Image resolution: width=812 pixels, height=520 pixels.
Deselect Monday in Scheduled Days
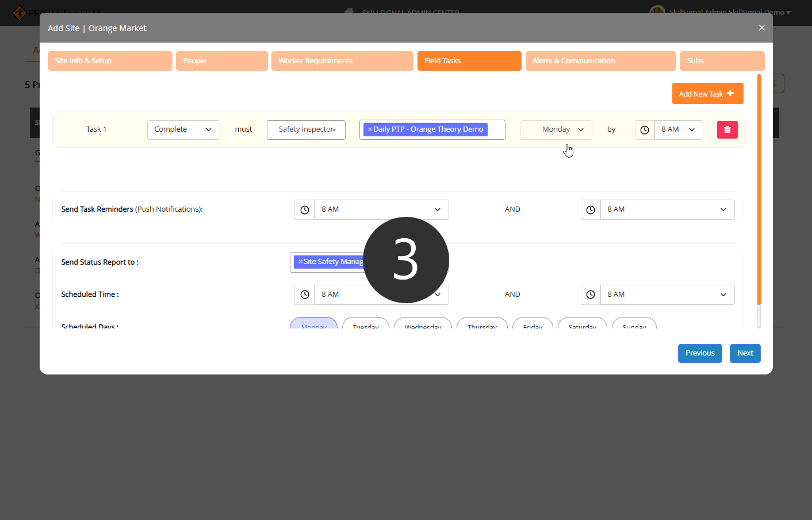(x=313, y=325)
